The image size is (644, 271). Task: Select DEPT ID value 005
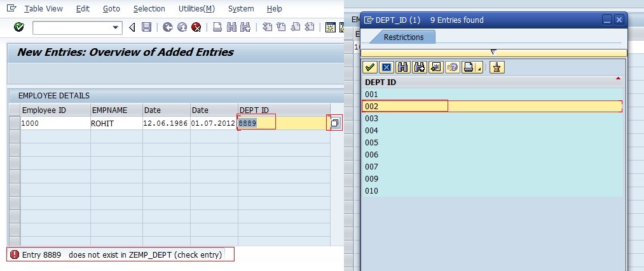tap(493, 142)
